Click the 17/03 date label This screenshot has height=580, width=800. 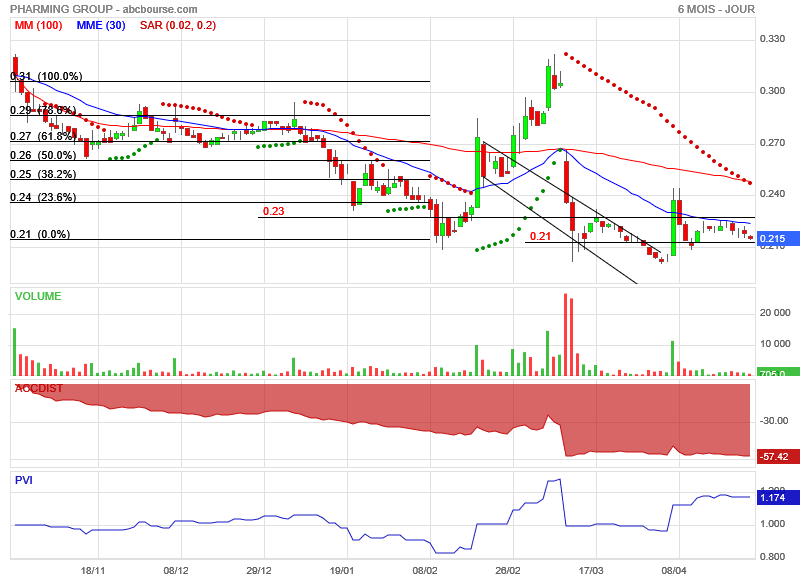[x=591, y=570]
